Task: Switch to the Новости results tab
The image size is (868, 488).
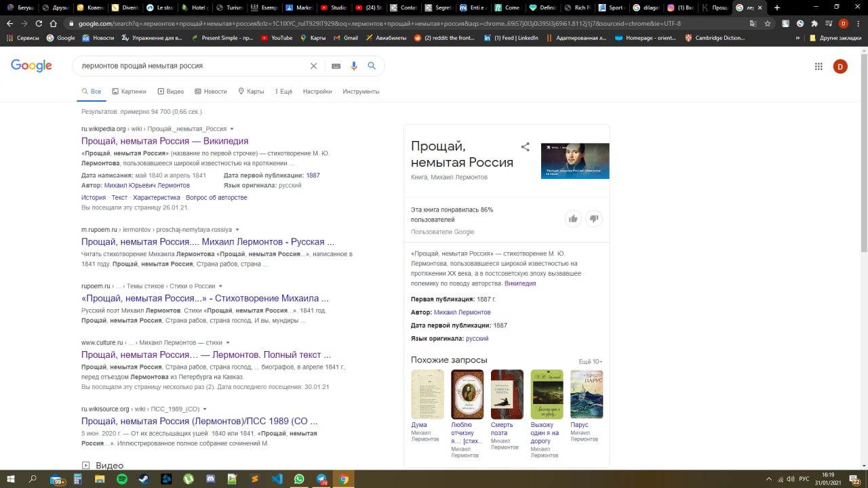Action: tap(211, 91)
